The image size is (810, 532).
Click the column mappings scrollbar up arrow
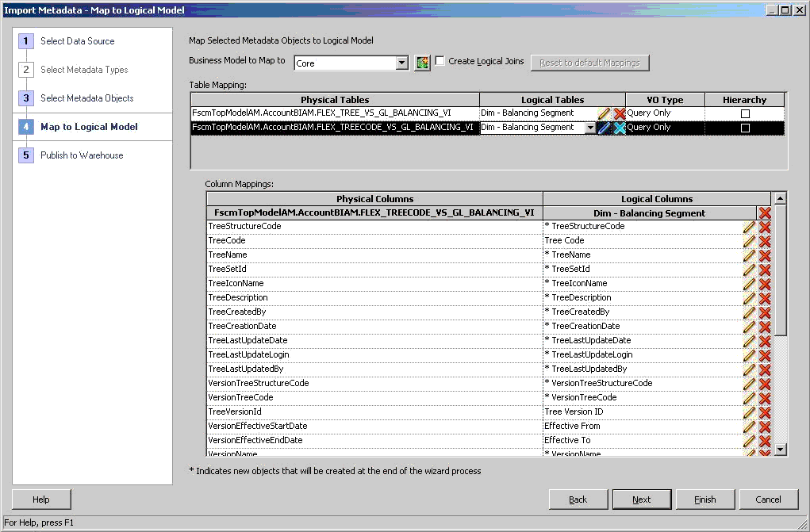[x=780, y=198]
